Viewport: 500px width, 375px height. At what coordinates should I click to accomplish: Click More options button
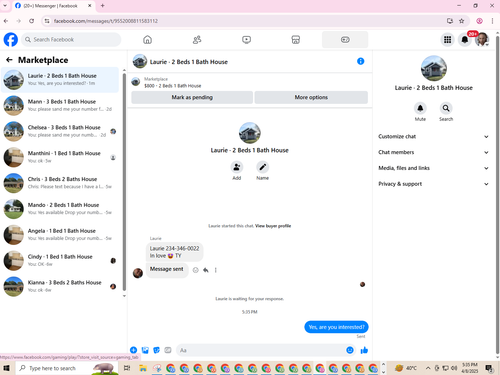coord(311,97)
